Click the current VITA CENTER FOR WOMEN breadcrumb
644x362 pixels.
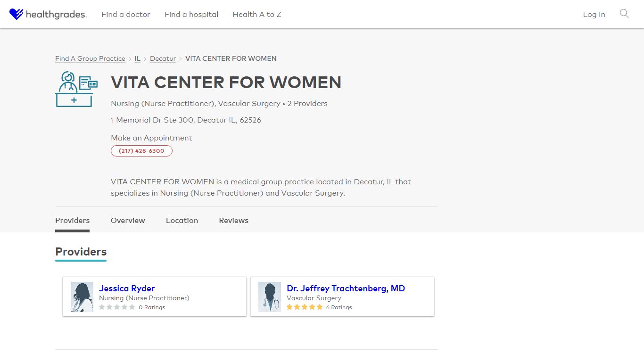(231, 58)
